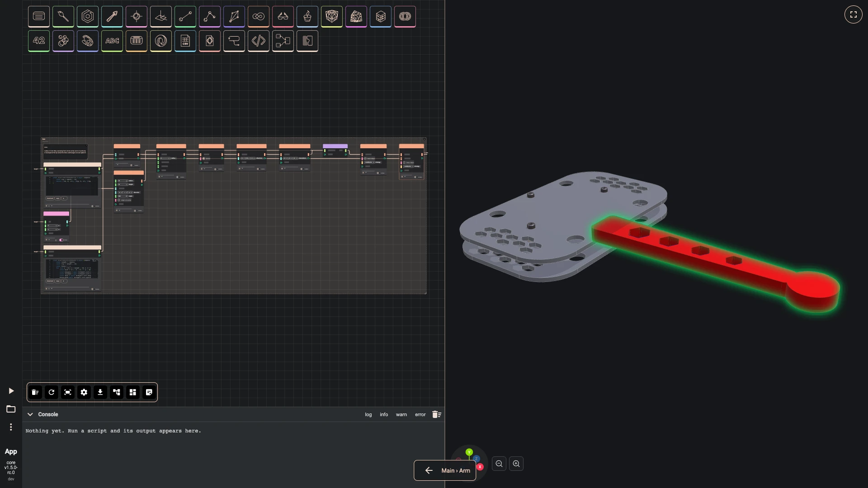Run the script with play button
868x488 pixels.
pyautogui.click(x=11, y=391)
